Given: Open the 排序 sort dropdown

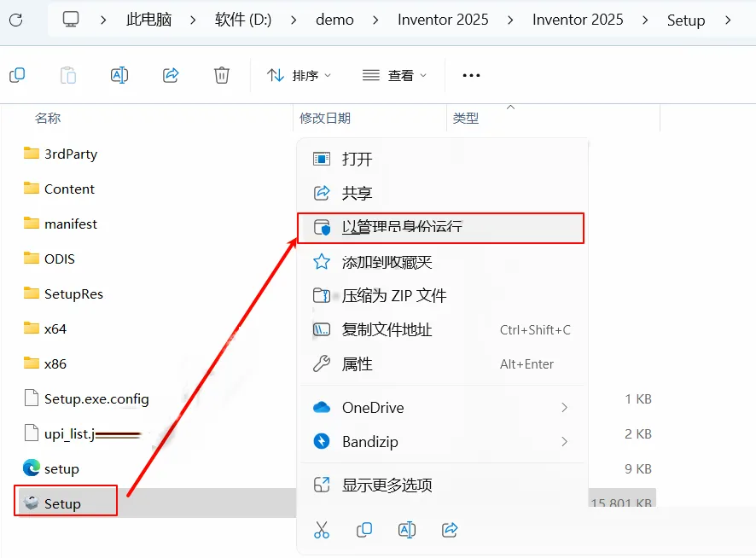Looking at the screenshot, I should (x=299, y=75).
